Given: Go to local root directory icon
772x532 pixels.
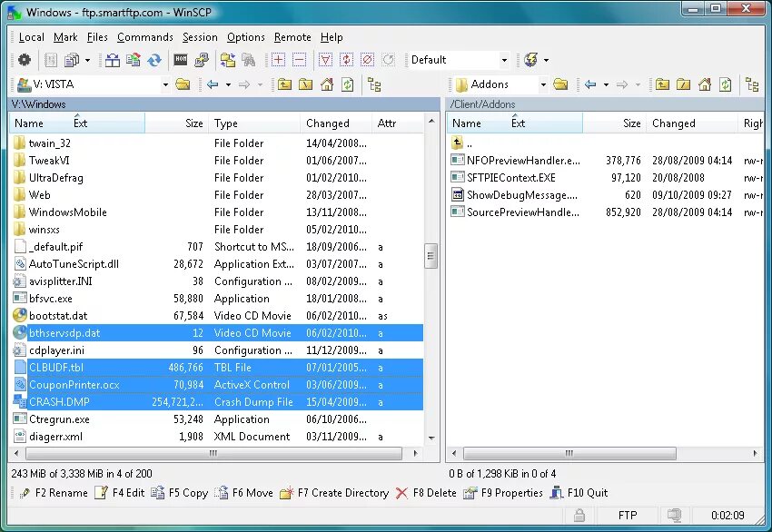Looking at the screenshot, I should 306,84.
